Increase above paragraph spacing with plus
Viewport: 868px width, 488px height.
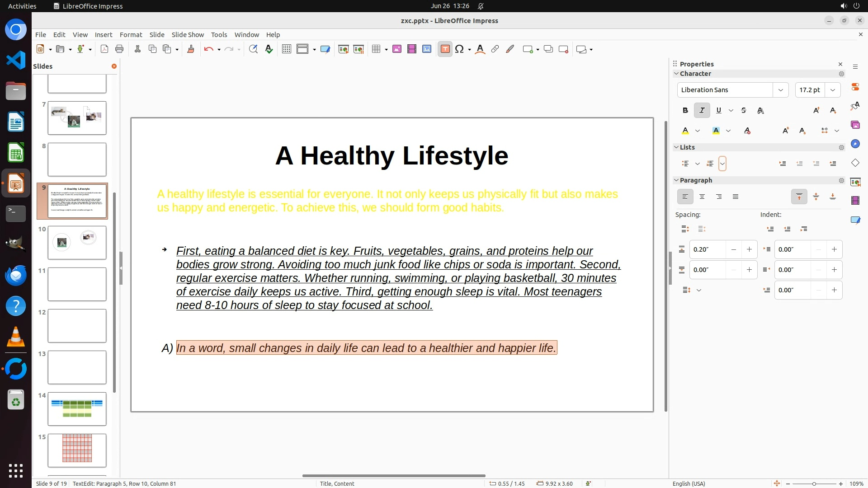click(x=749, y=249)
